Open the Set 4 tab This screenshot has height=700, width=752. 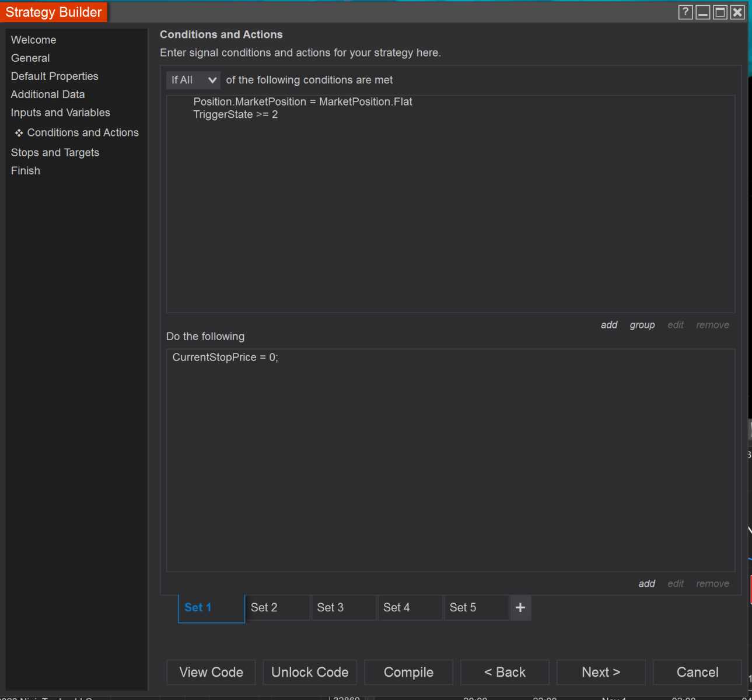click(x=410, y=608)
